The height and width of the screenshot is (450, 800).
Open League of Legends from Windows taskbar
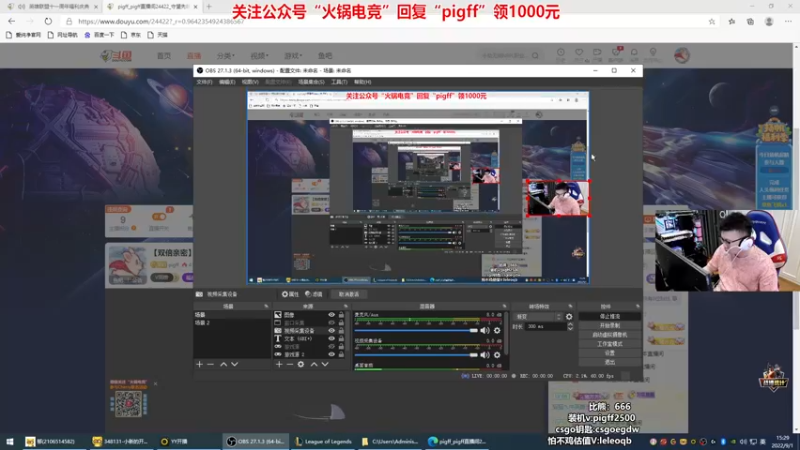point(323,441)
